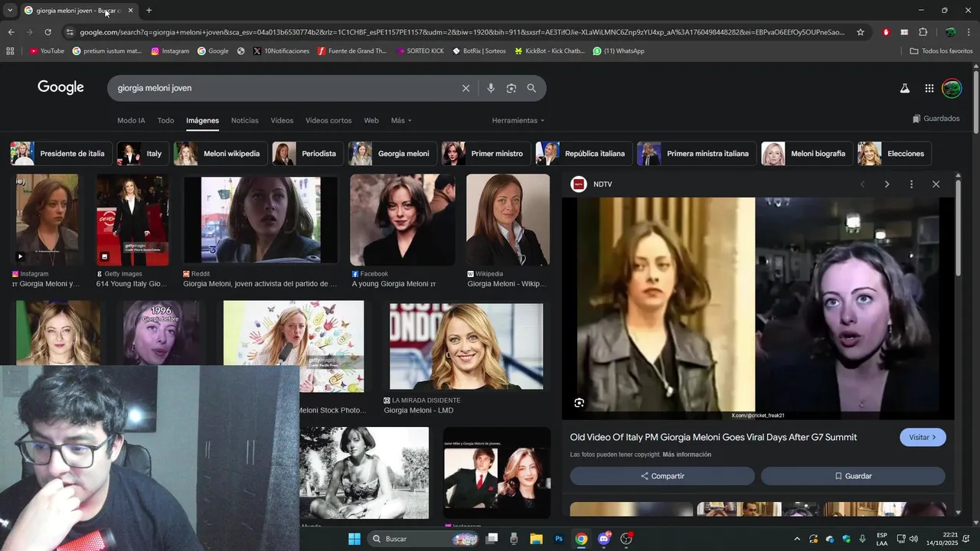
Task: Search by image with Google Lens
Action: 511,88
